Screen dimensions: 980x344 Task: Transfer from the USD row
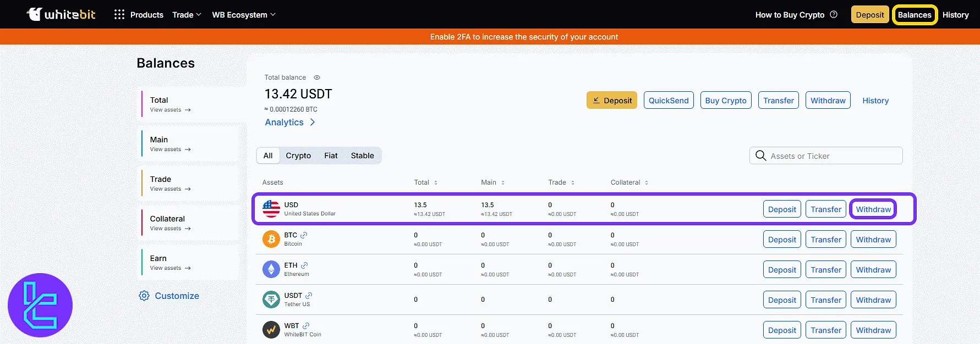tap(826, 209)
